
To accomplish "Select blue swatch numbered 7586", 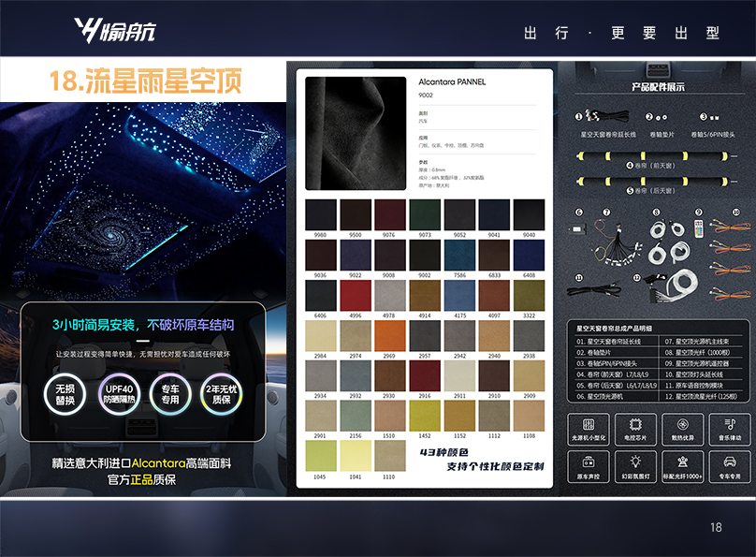I will (459, 255).
